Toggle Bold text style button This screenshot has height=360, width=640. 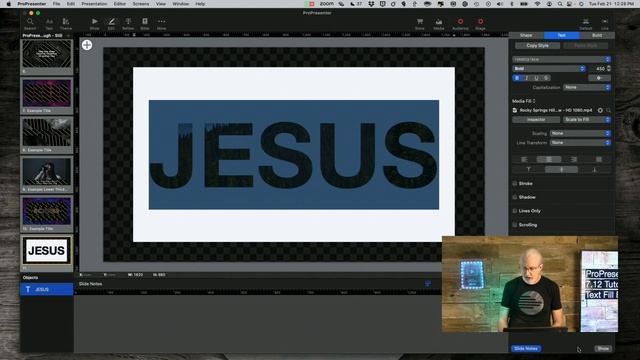click(517, 78)
